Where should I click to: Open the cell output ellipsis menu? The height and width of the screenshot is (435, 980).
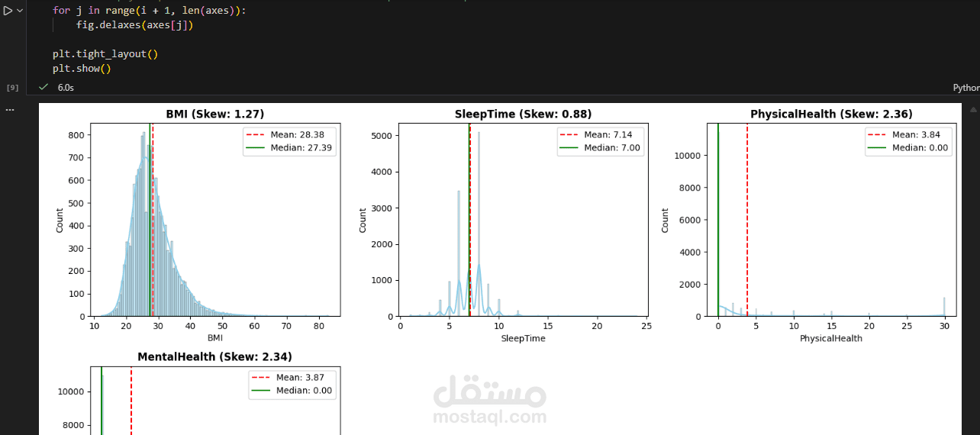point(10,110)
